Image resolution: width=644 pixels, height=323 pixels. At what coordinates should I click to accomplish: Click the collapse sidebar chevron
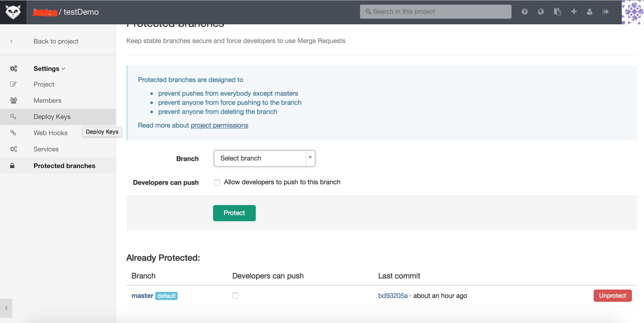pos(6,308)
